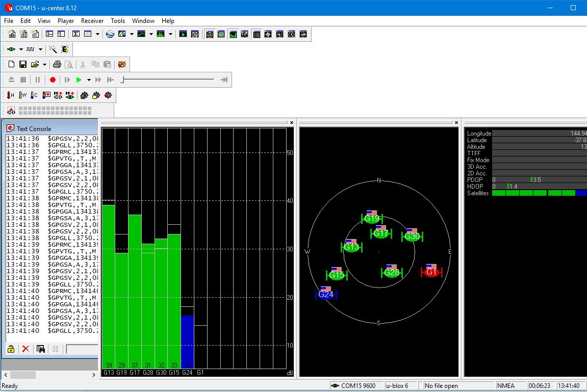Viewport: 587px width, 392px height.
Task: Click the fast-forward player button
Action: click(98, 80)
